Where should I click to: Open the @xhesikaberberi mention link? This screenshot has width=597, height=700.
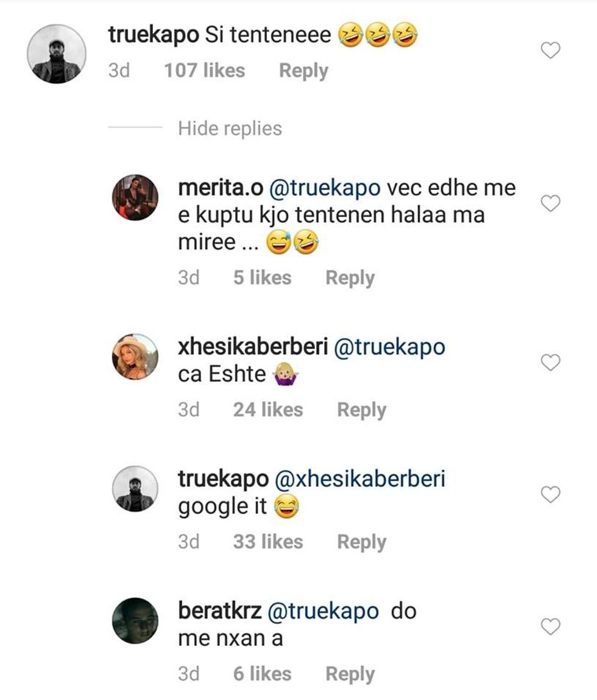point(360,479)
